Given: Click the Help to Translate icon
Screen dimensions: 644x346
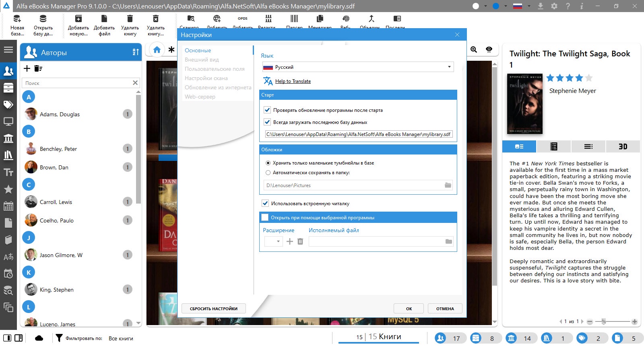Looking at the screenshot, I should pyautogui.click(x=268, y=81).
